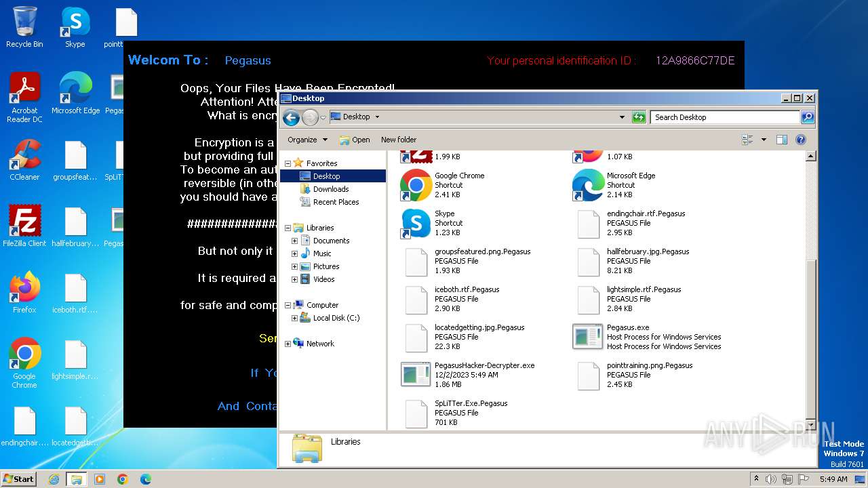Select groupsfeatured file icon on desktop

[75, 161]
